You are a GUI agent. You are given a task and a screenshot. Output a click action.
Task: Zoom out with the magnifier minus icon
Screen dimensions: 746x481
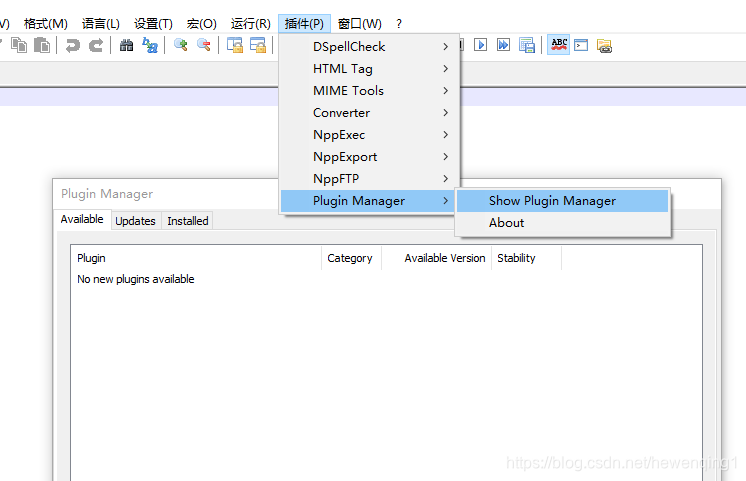(x=204, y=45)
